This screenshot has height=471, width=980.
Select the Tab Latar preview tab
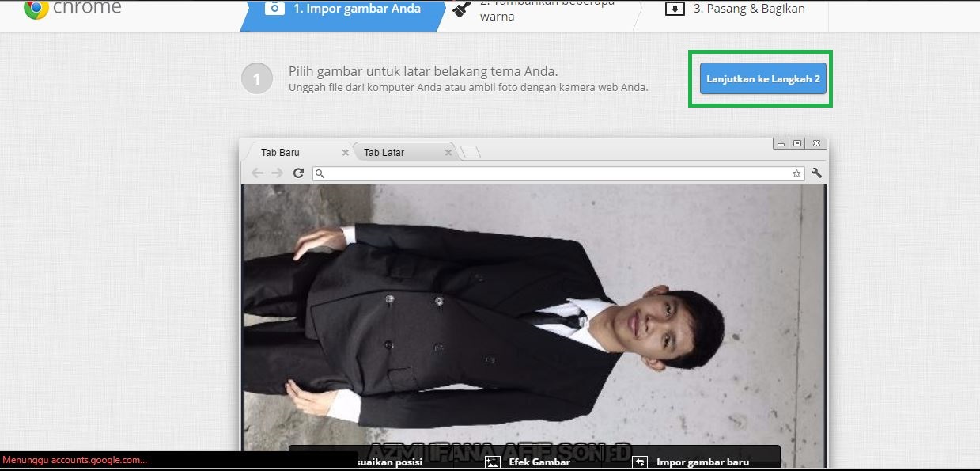(x=403, y=152)
